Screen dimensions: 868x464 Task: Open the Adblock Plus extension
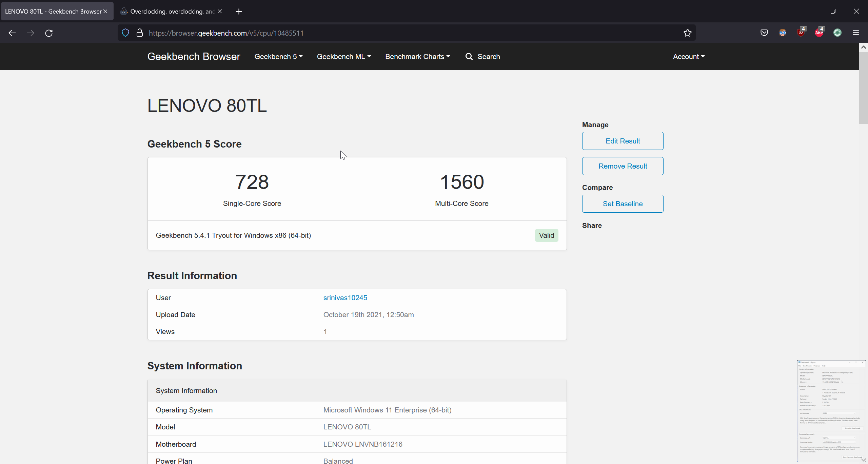[819, 32]
